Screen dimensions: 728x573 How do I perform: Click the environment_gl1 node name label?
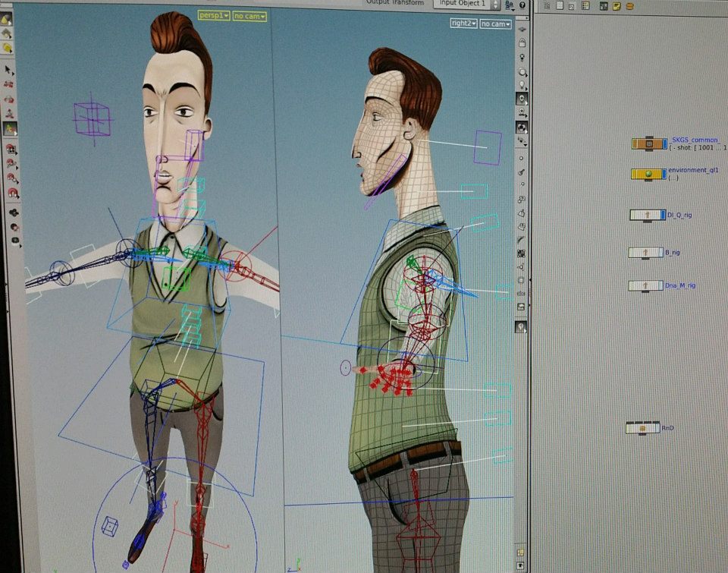693,170
